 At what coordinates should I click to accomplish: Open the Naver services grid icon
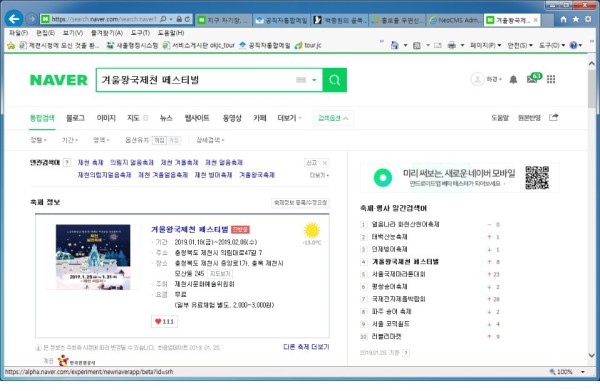point(551,79)
